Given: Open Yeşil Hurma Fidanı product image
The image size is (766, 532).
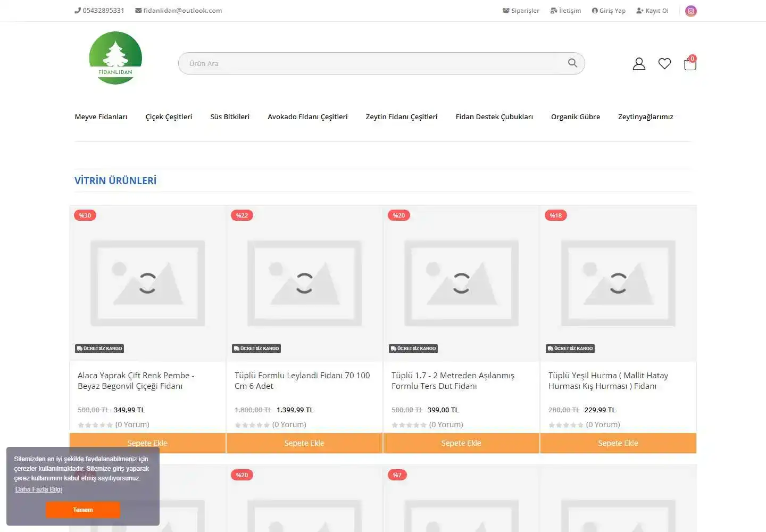Looking at the screenshot, I should coord(618,283).
